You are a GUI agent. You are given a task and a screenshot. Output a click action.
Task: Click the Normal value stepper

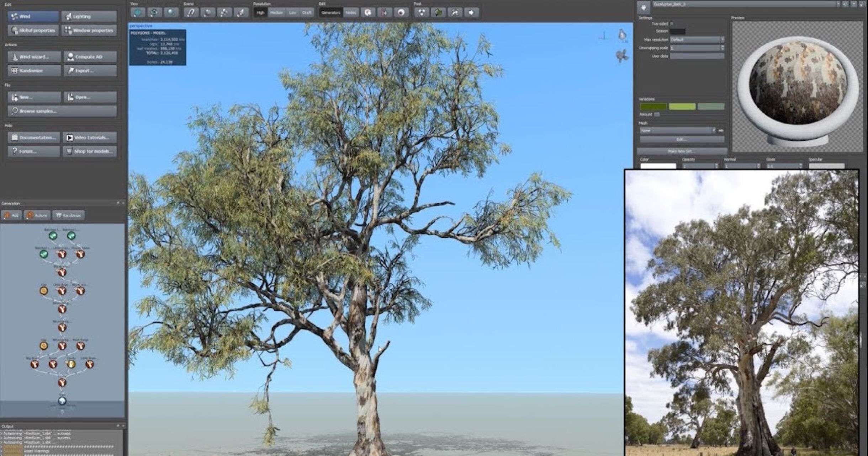[758, 166]
